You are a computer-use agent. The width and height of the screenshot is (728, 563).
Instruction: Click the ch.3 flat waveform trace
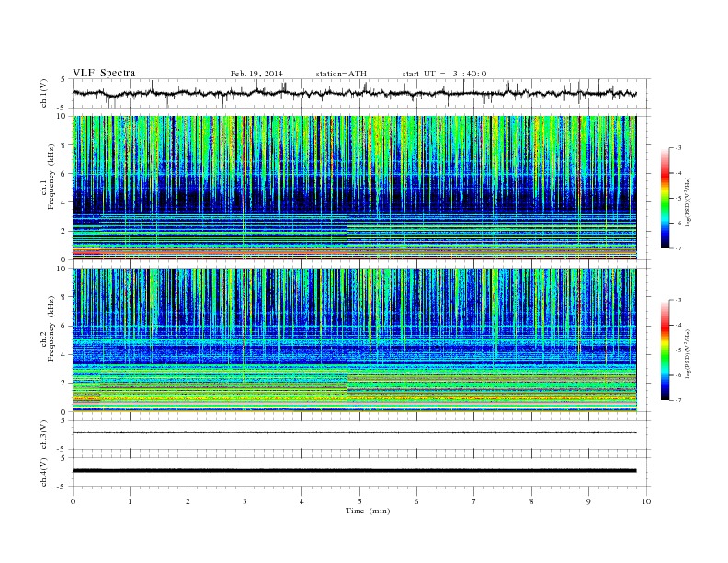point(355,433)
